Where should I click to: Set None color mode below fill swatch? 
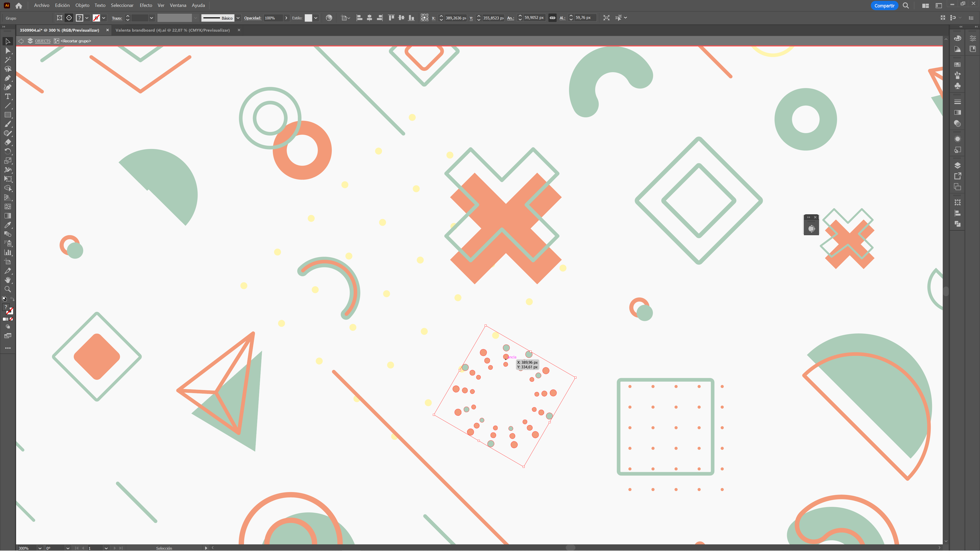click(x=11, y=319)
